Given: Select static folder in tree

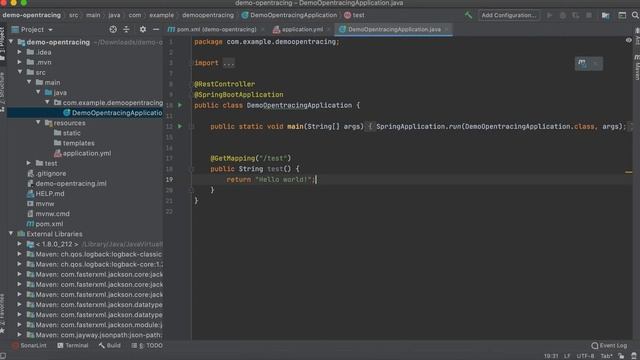Looking at the screenshot, I should [x=67, y=133].
